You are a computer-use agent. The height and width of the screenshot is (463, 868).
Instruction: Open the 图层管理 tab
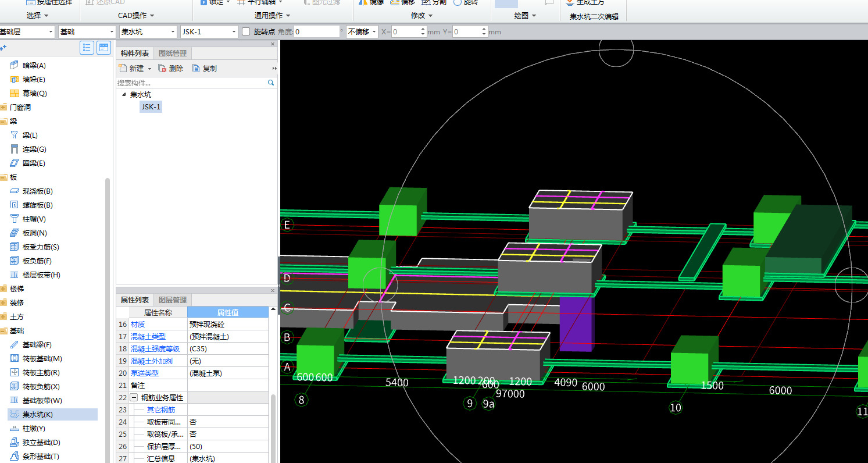click(173, 300)
